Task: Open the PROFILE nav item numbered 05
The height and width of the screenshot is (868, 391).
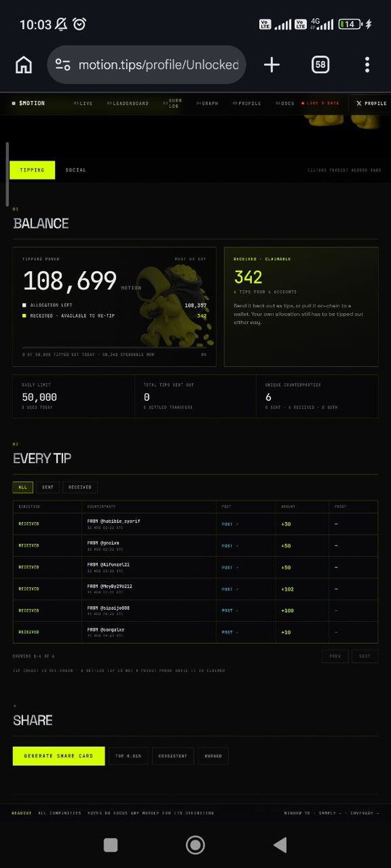Action: coord(247,103)
